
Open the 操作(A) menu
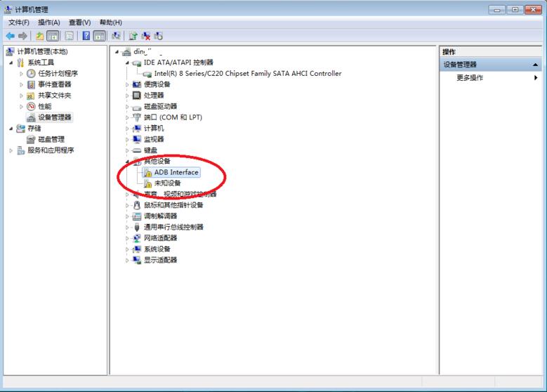click(49, 22)
